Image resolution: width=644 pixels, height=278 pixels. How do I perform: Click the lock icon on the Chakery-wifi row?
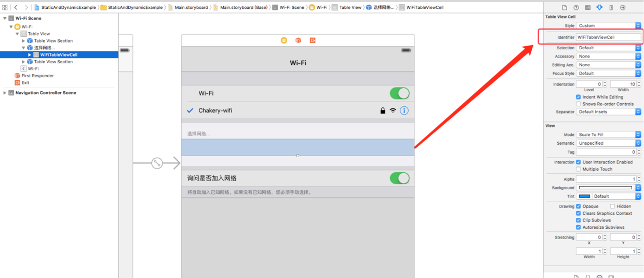[x=383, y=110]
